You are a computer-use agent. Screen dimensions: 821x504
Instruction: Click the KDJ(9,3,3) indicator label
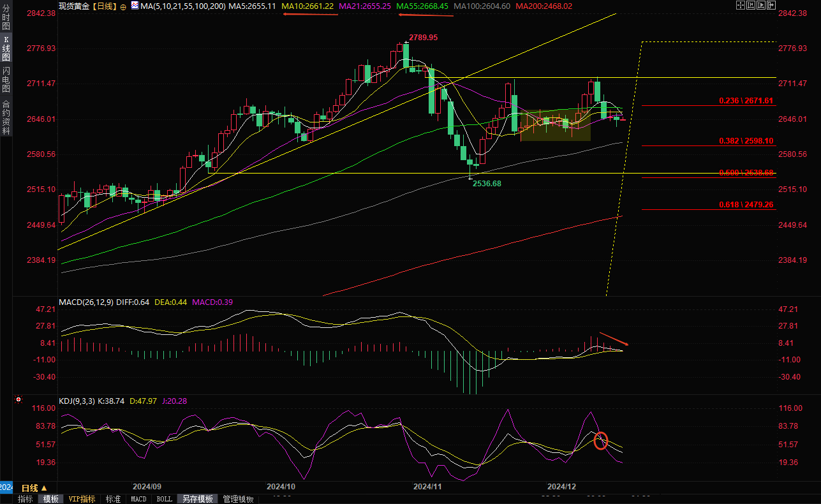point(77,401)
